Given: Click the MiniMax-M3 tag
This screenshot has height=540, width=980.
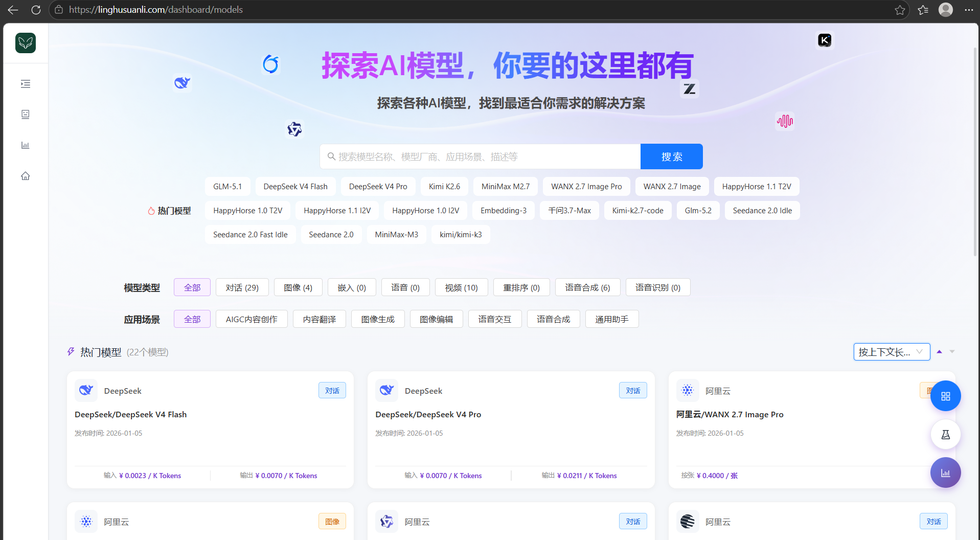Looking at the screenshot, I should coord(397,235).
